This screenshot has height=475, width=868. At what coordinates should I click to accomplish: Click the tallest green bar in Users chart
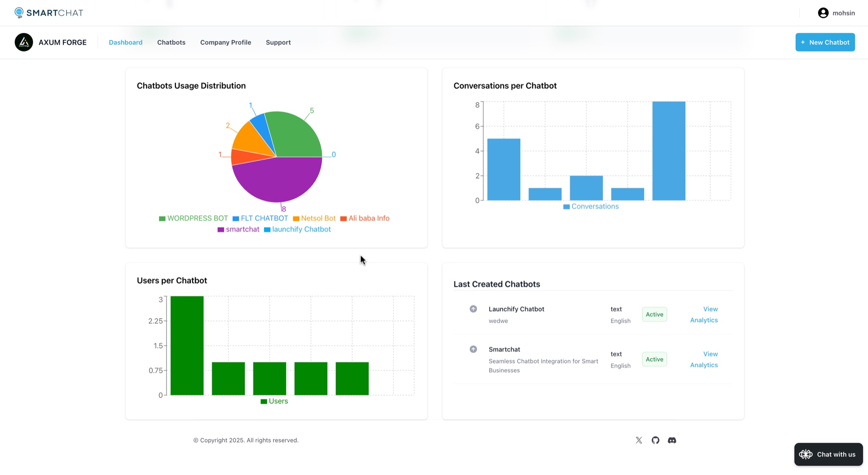[x=187, y=346]
